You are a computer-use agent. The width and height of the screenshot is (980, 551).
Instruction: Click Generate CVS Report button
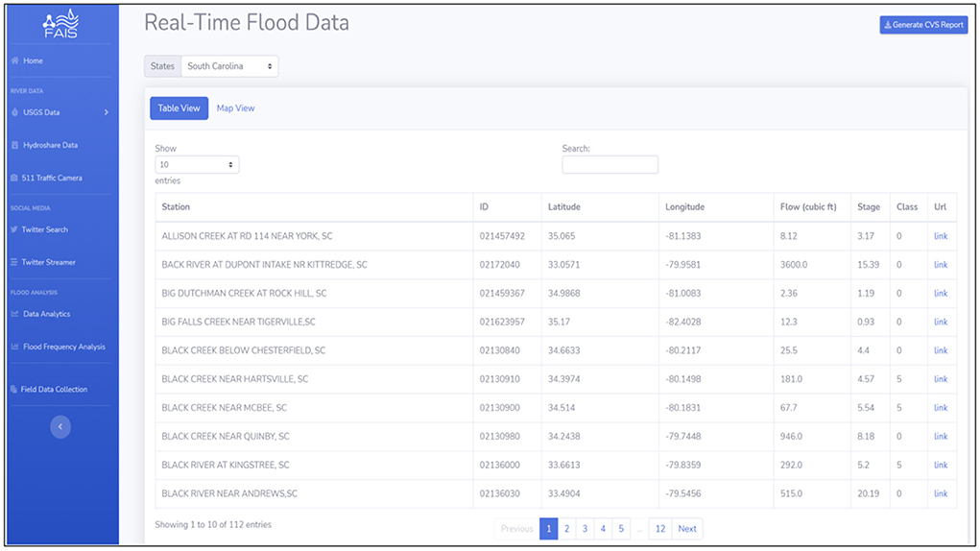coord(923,25)
